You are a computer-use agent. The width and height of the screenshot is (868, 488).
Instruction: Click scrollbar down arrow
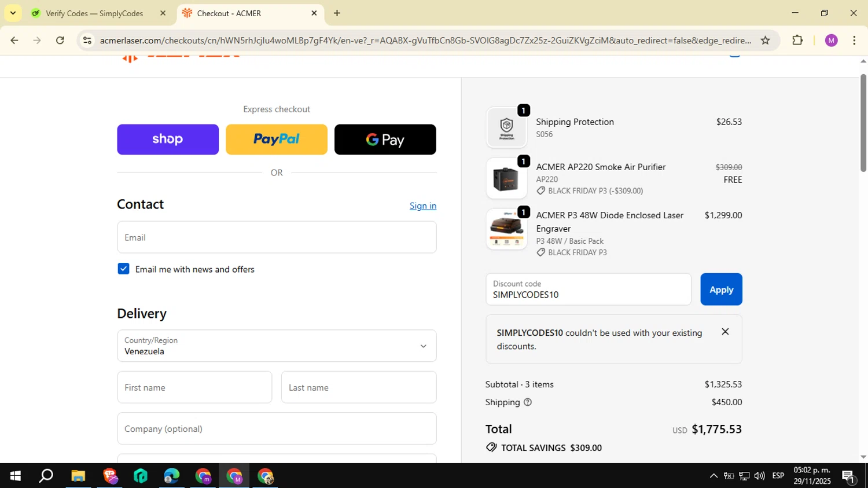click(x=863, y=457)
